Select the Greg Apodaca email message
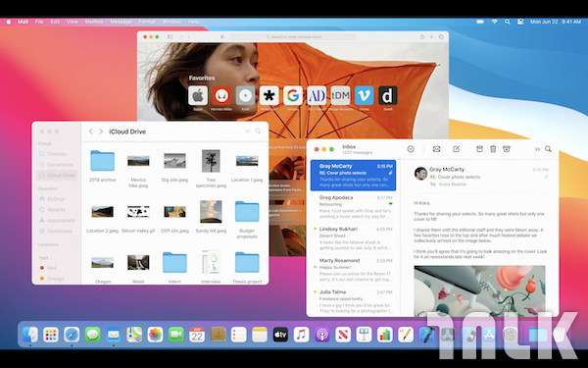The width and height of the screenshot is (588, 368). (x=353, y=207)
